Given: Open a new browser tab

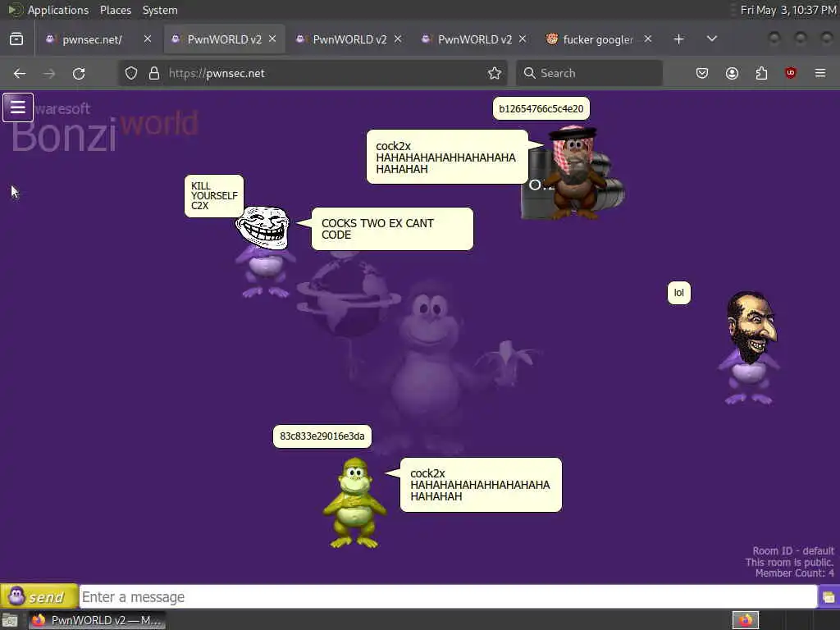Looking at the screenshot, I should point(678,39).
